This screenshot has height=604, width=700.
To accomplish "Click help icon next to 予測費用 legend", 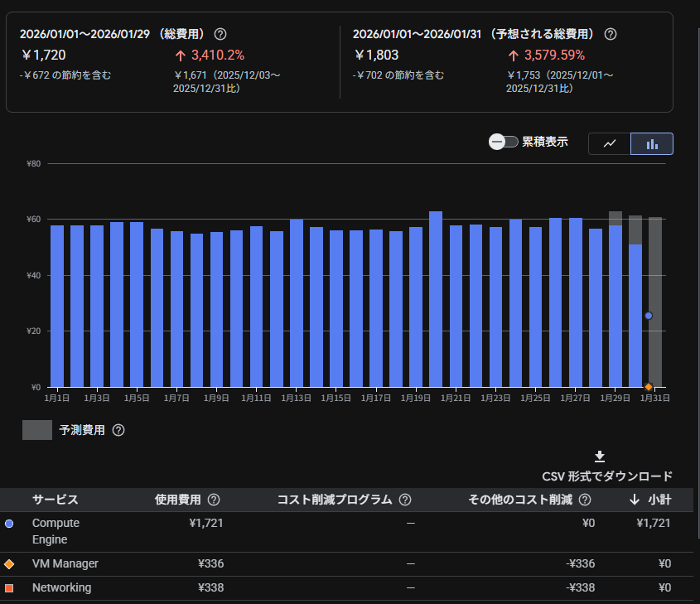I will [118, 430].
